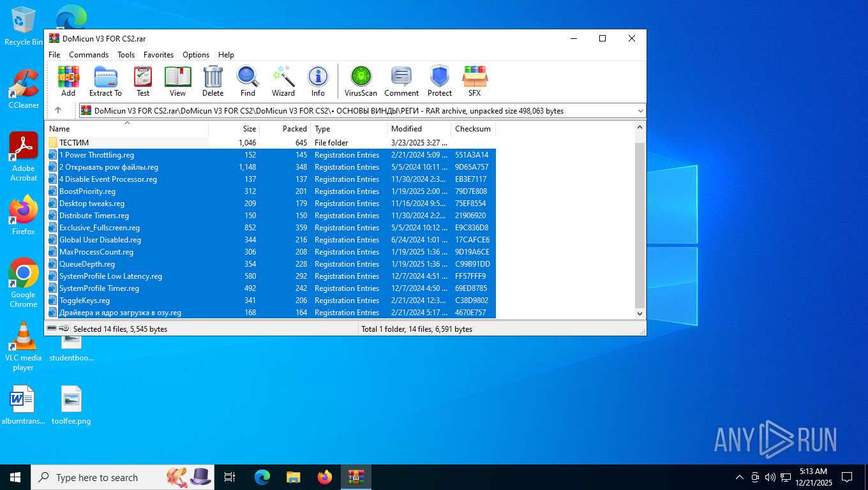The height and width of the screenshot is (490, 868).
Task: Select Desktop tweaks.reg file
Action: point(92,203)
